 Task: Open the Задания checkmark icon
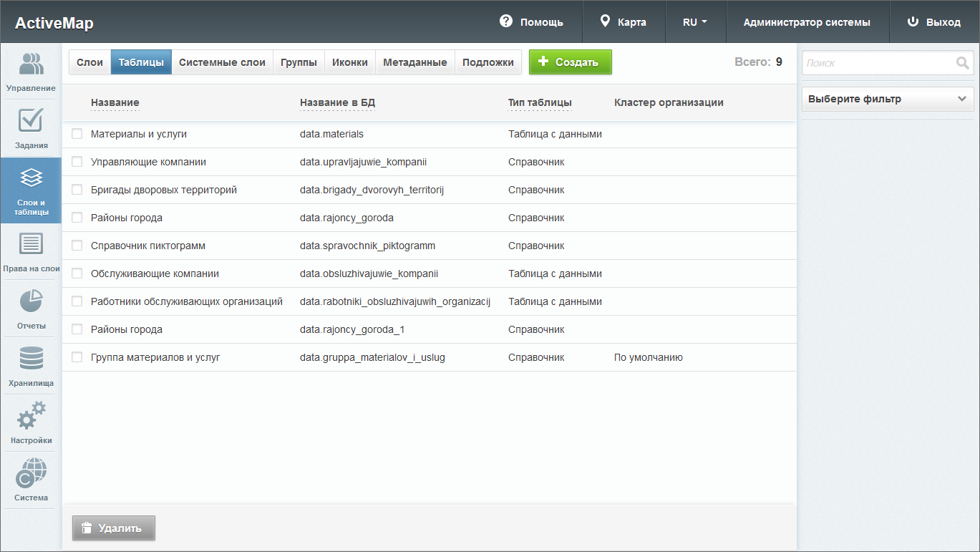point(31,121)
